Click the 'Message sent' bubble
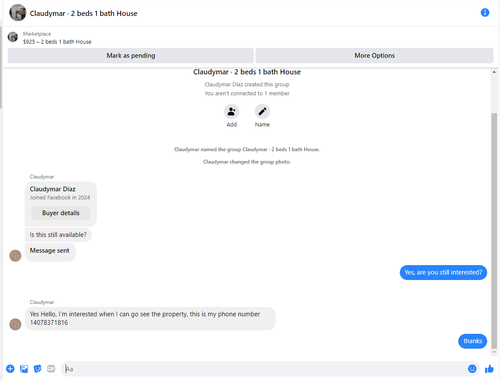Image resolution: width=500 pixels, height=380 pixels. (50, 252)
